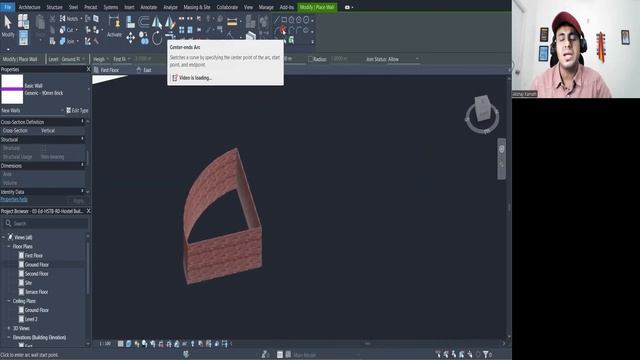This screenshot has width=640, height=360.
Task: Open the Annotate ribbon tab
Action: tap(149, 7)
